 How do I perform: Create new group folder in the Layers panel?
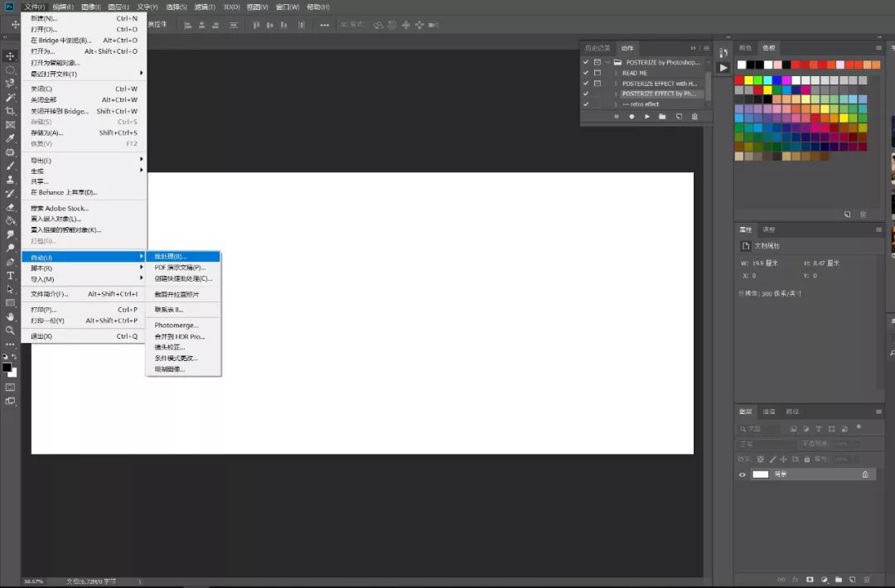838,579
